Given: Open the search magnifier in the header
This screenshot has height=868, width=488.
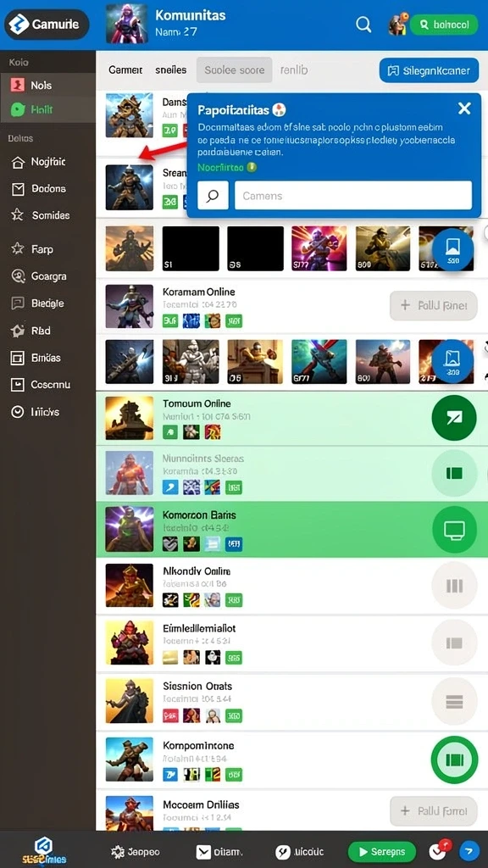Looking at the screenshot, I should pyautogui.click(x=363, y=25).
